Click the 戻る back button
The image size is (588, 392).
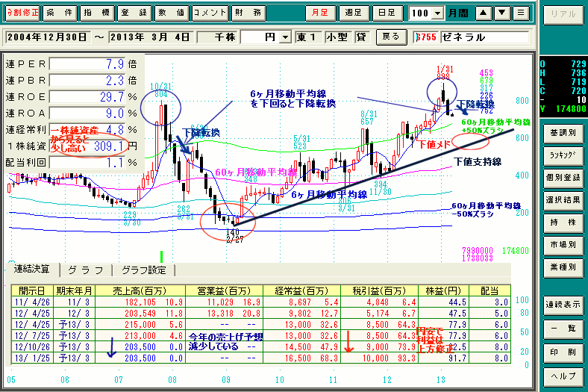tap(391, 37)
